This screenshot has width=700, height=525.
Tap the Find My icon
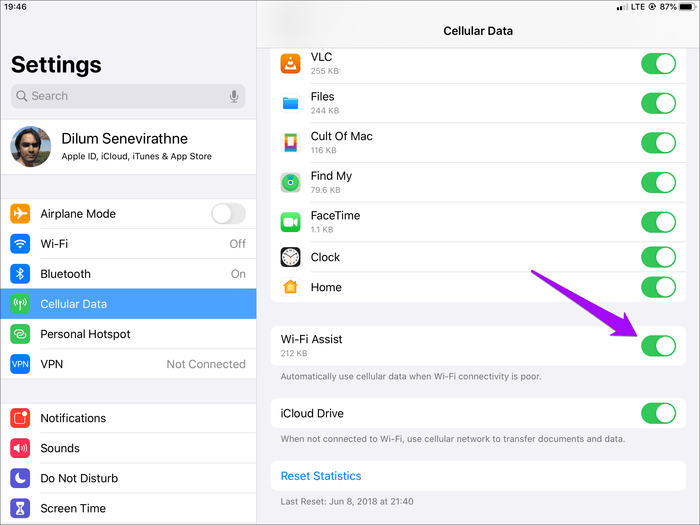coord(290,182)
